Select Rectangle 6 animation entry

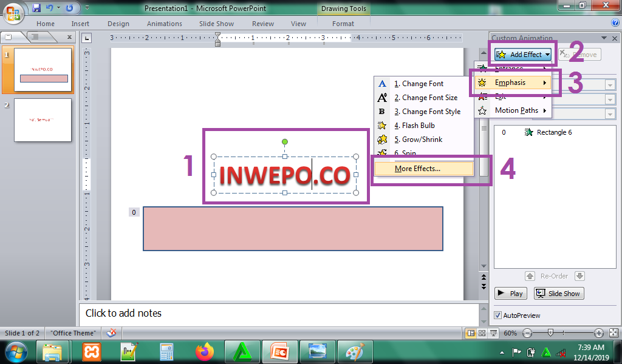pos(555,132)
